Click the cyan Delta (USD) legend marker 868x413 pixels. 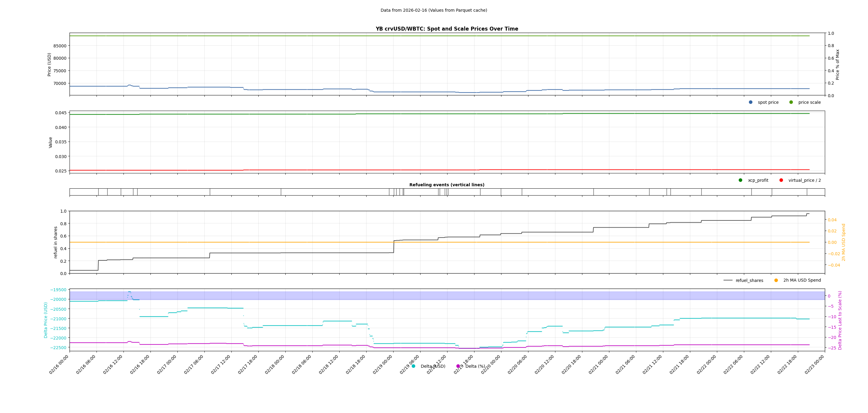click(x=413, y=366)
